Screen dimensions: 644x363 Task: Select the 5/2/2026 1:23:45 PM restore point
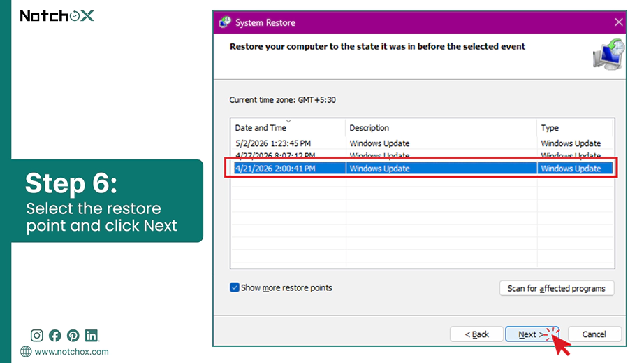(x=422, y=143)
